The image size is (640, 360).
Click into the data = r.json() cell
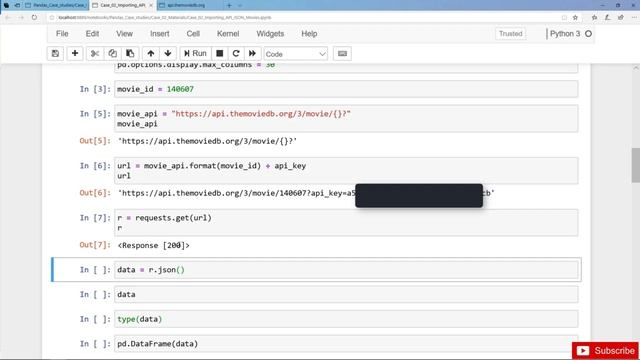pos(346,270)
